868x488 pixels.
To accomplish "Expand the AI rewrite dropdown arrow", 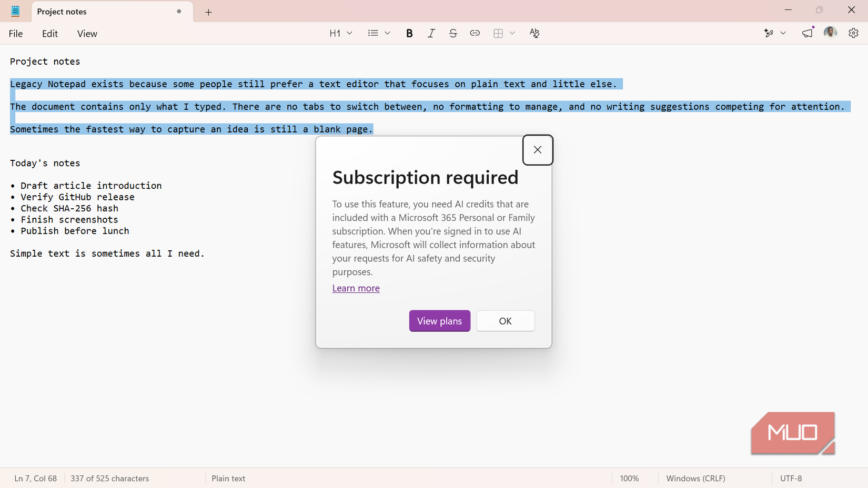I will [783, 33].
